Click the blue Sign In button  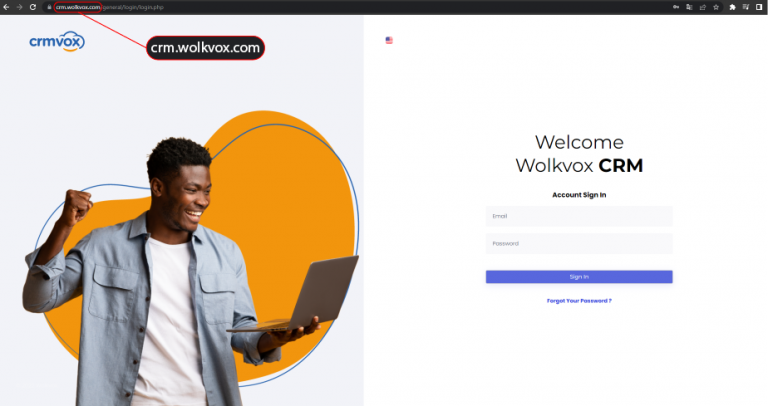579,277
